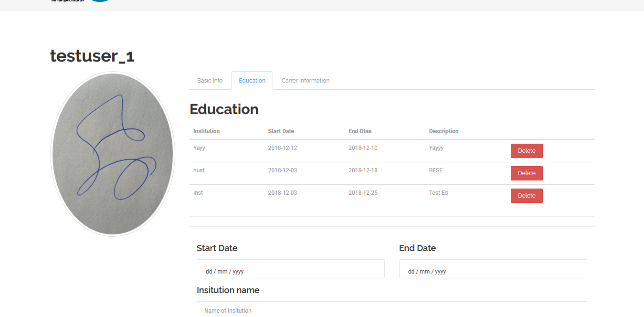Click the End Dtae column header
The image size is (644, 317).
[x=360, y=131]
